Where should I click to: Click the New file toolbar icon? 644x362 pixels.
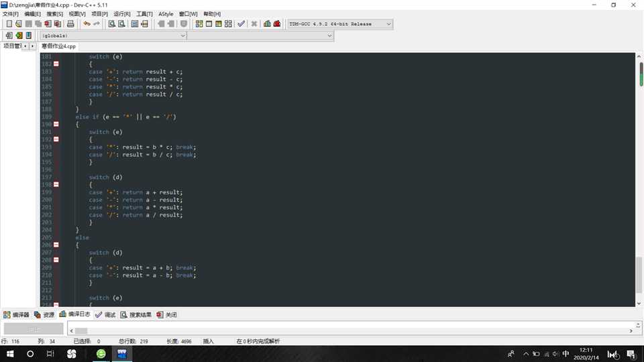[9, 24]
